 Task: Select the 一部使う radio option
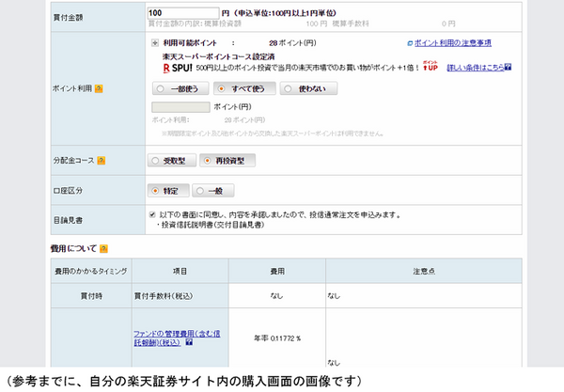(x=180, y=88)
